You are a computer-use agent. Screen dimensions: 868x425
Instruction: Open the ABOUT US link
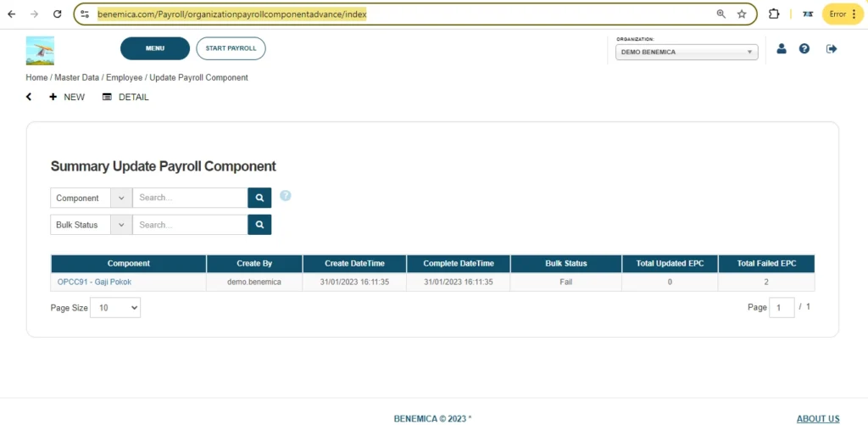(x=818, y=419)
